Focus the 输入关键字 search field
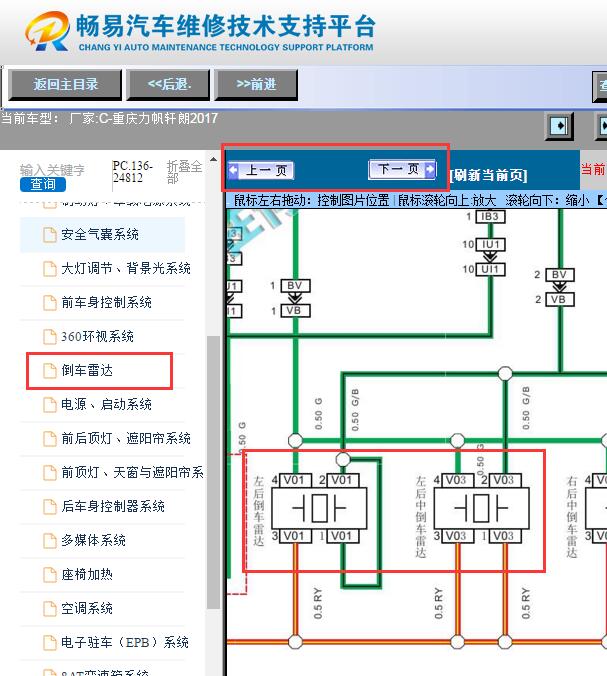This screenshot has width=607, height=676. click(x=52, y=170)
